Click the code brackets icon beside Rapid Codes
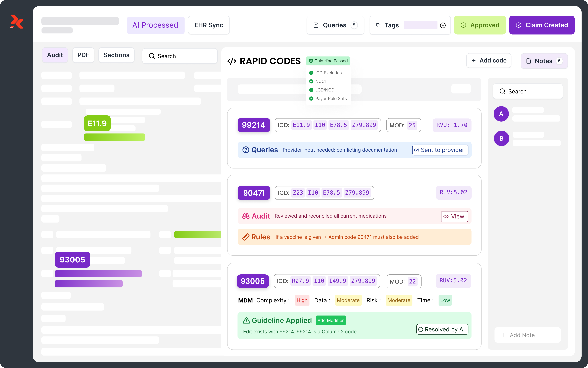The image size is (588, 368). [232, 61]
